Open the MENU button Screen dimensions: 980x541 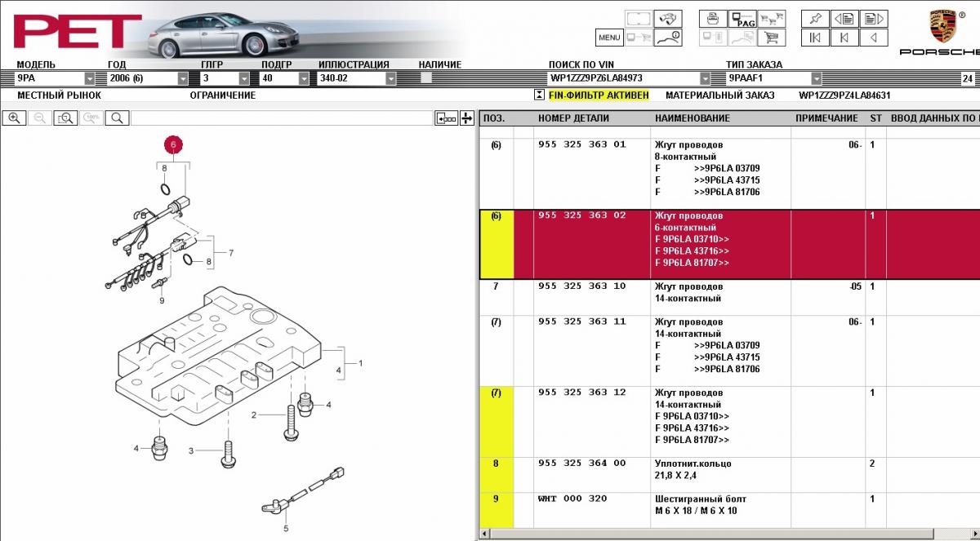tap(609, 38)
